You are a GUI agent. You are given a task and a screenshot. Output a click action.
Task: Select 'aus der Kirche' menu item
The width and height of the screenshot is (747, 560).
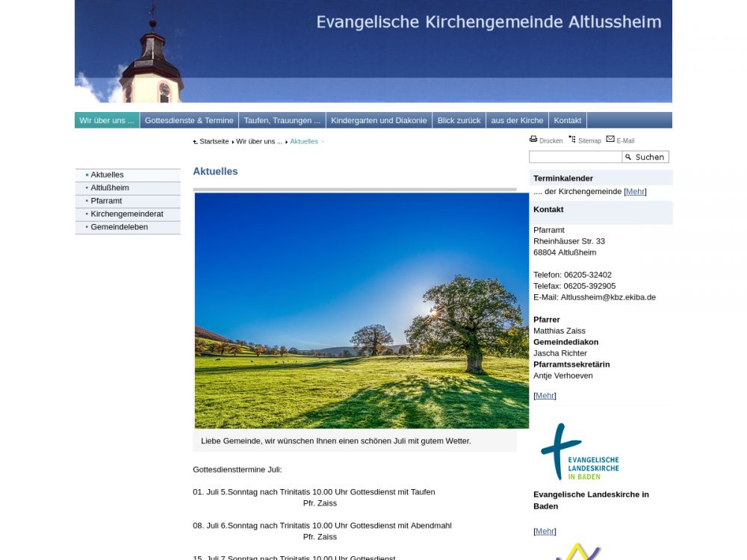(517, 120)
